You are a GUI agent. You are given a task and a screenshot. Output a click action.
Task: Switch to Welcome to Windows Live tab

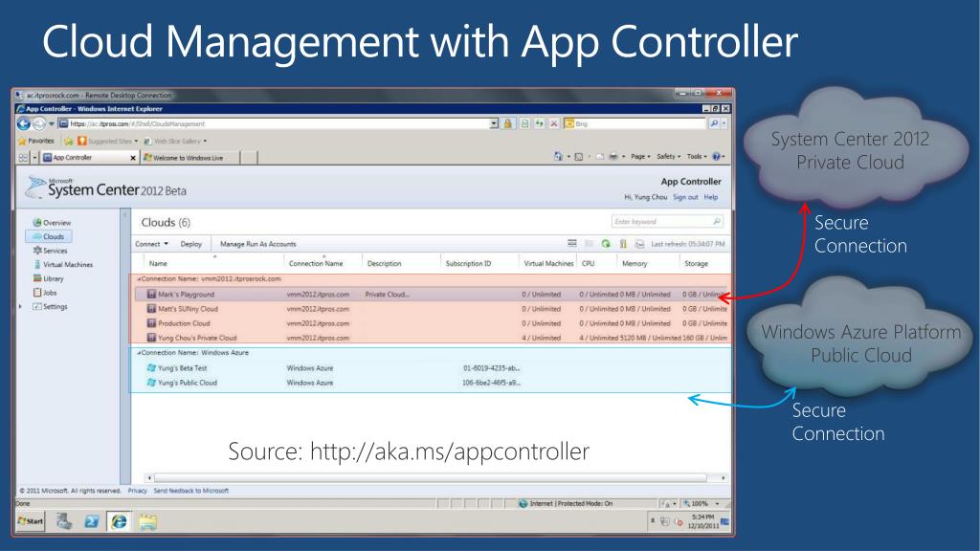pyautogui.click(x=190, y=158)
